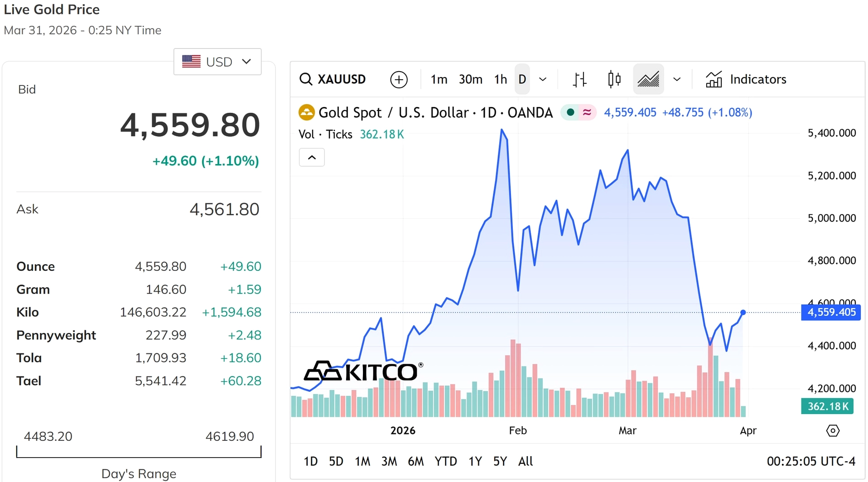Expand the timeframe dropdown next to D
868x482 pixels.
(543, 79)
